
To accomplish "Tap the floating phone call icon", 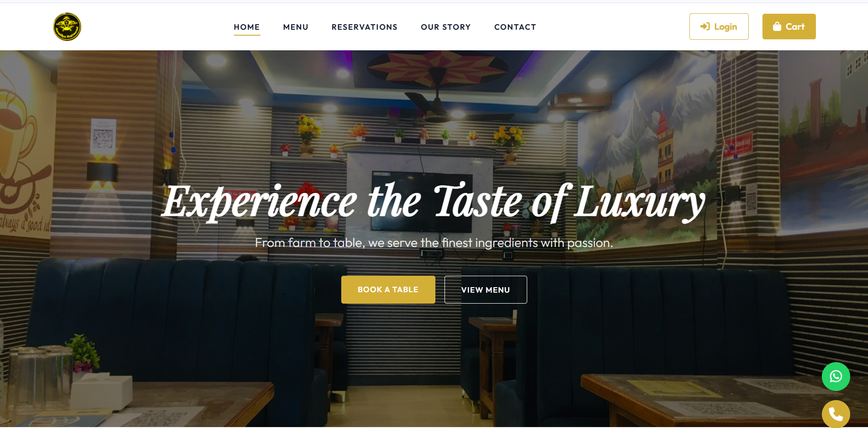I will point(836,414).
